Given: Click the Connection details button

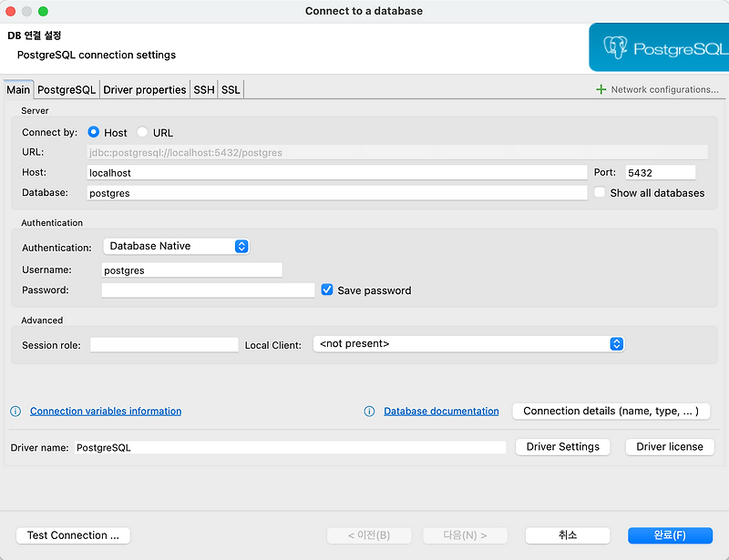Looking at the screenshot, I should pos(611,411).
